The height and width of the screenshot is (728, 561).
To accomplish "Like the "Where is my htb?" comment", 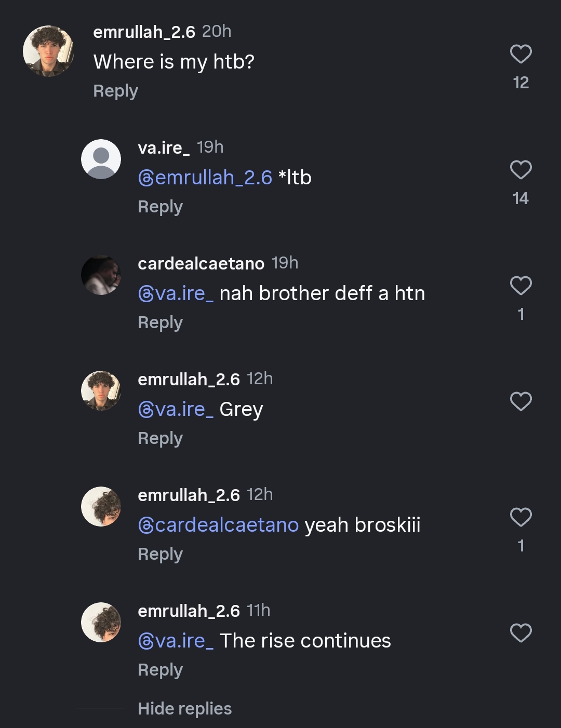I will 520,55.
